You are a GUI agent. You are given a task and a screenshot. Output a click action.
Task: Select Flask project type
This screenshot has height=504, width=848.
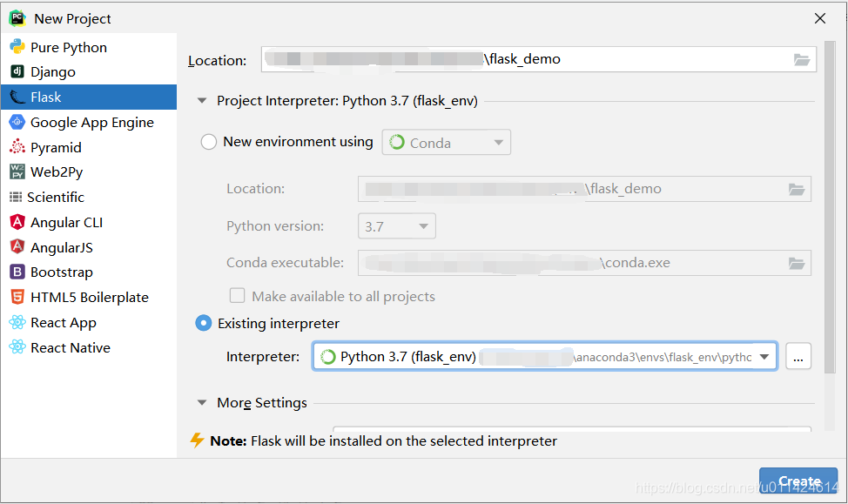click(x=89, y=97)
